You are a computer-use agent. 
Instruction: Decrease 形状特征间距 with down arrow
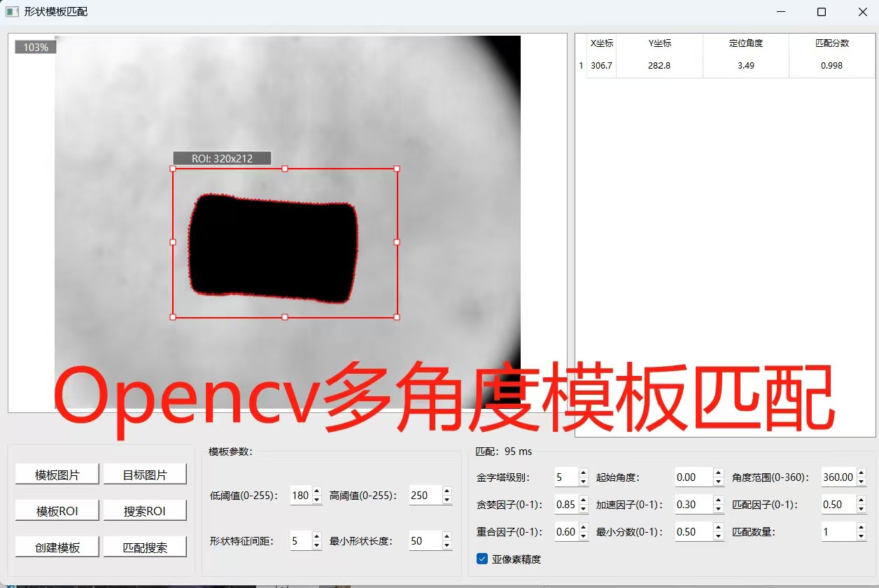[x=316, y=545]
